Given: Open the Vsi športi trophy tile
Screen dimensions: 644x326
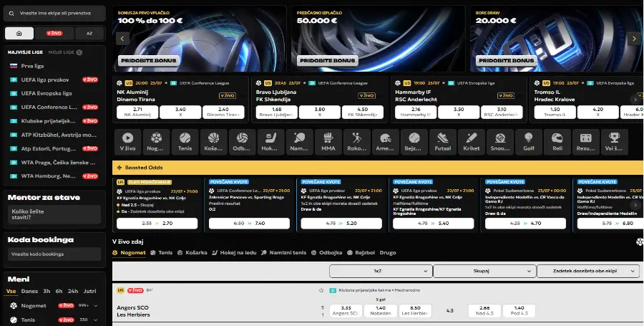Looking at the screenshot, I should click(615, 142).
